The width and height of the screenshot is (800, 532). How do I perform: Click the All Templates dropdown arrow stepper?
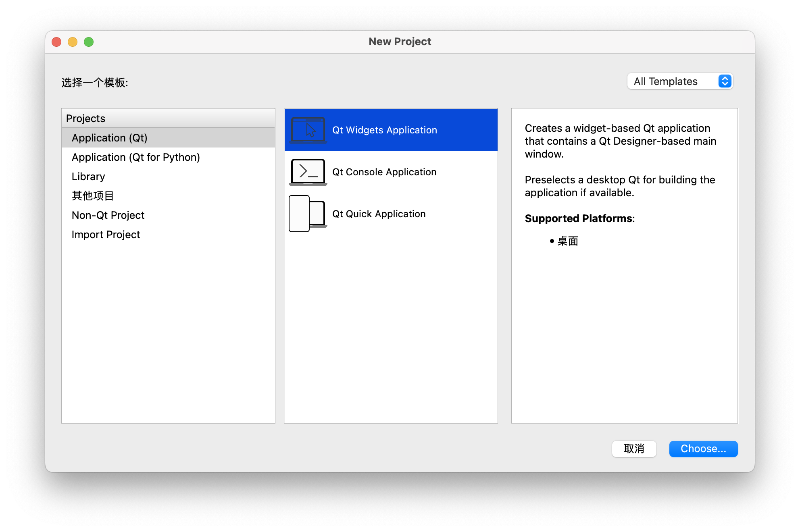click(725, 81)
